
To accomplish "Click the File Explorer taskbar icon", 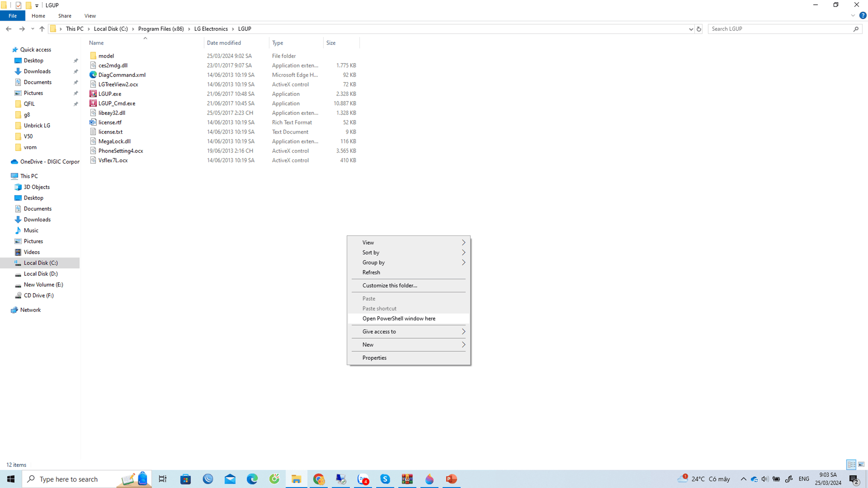I will (296, 479).
